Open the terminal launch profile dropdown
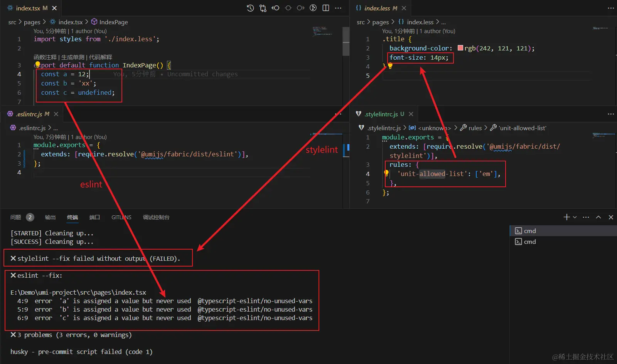 click(575, 217)
